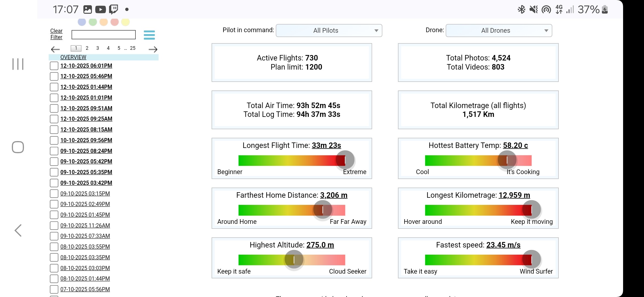Open the All Pilots dropdown
This screenshot has height=297, width=644.
[x=329, y=31]
